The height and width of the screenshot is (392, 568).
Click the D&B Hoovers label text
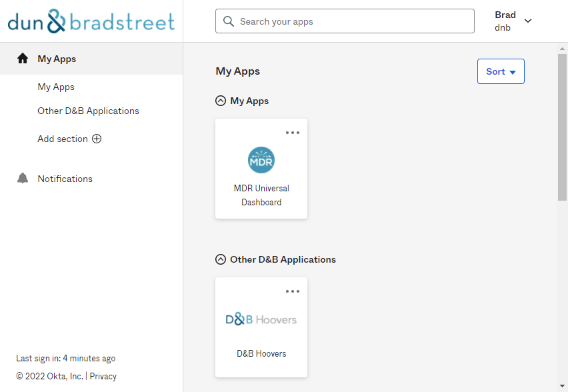click(x=261, y=353)
